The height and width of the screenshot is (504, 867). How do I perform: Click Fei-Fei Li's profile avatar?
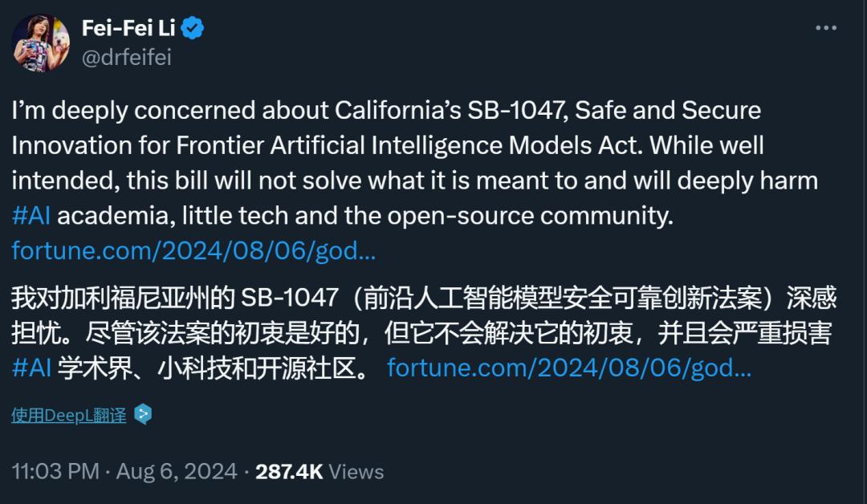pyautogui.click(x=40, y=43)
